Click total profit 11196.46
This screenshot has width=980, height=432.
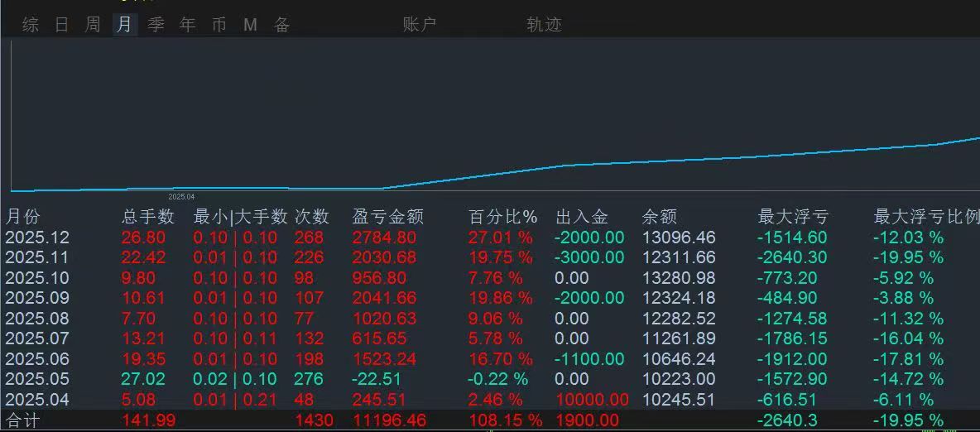tap(389, 420)
